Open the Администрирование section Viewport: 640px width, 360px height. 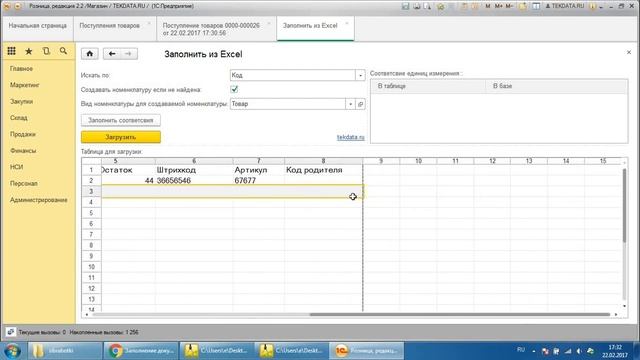pos(39,200)
